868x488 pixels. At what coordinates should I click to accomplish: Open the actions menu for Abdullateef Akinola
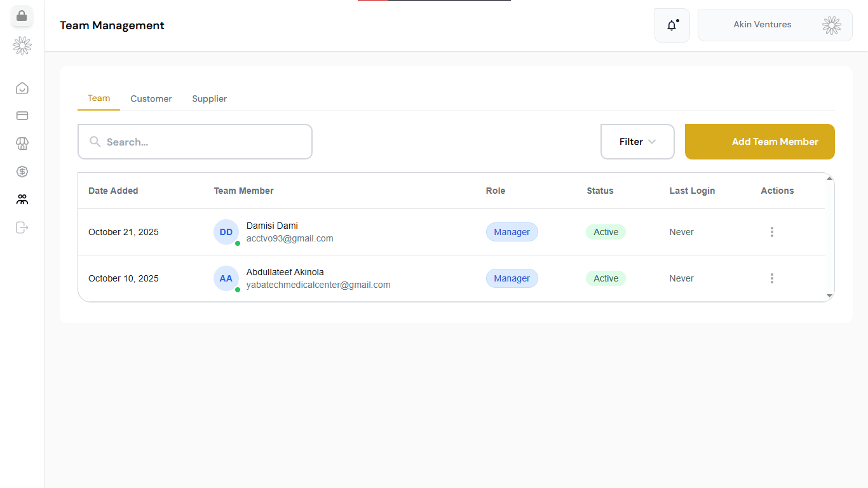pyautogui.click(x=771, y=278)
